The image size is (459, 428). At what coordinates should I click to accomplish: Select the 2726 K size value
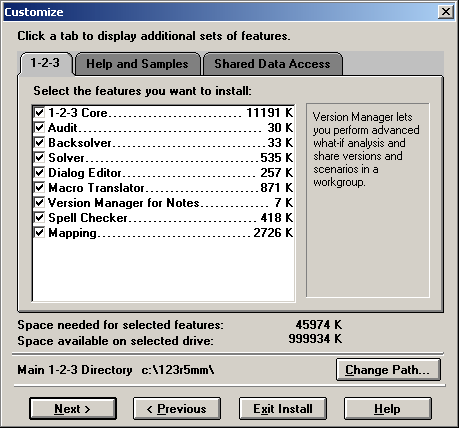pos(273,233)
